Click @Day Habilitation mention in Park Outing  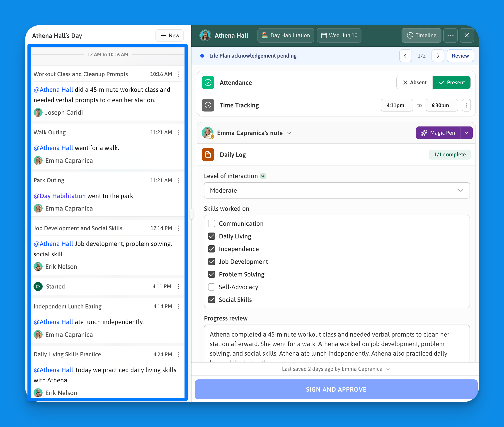[60, 196]
